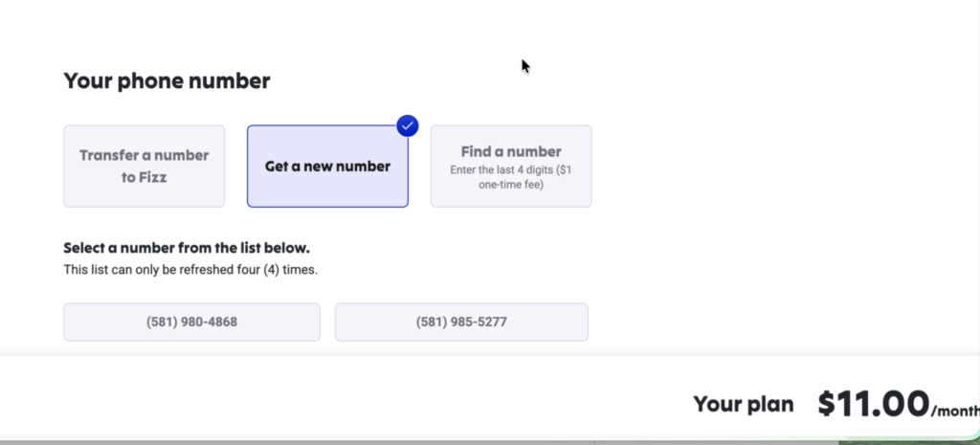980x445 pixels.
Task: Pick phone number (581) 985-5277
Action: 461,322
